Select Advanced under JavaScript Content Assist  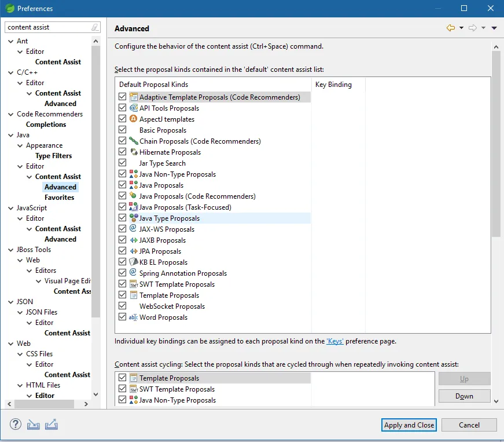pyautogui.click(x=60, y=239)
